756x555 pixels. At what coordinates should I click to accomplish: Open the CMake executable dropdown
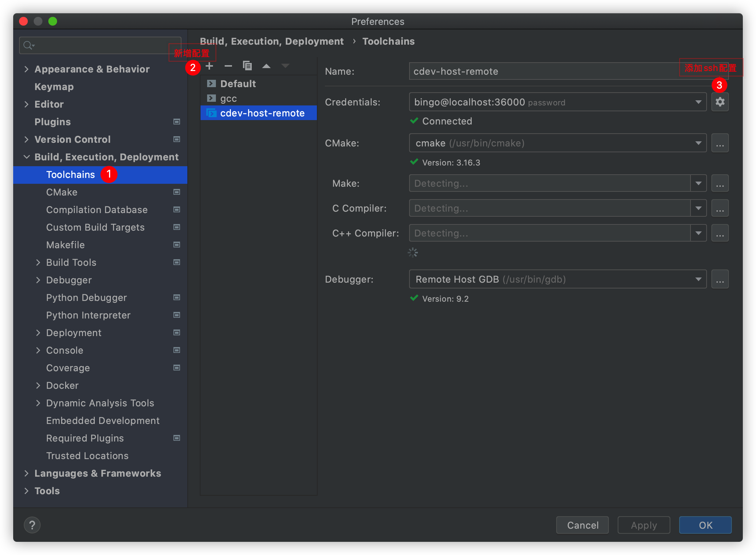pos(698,143)
